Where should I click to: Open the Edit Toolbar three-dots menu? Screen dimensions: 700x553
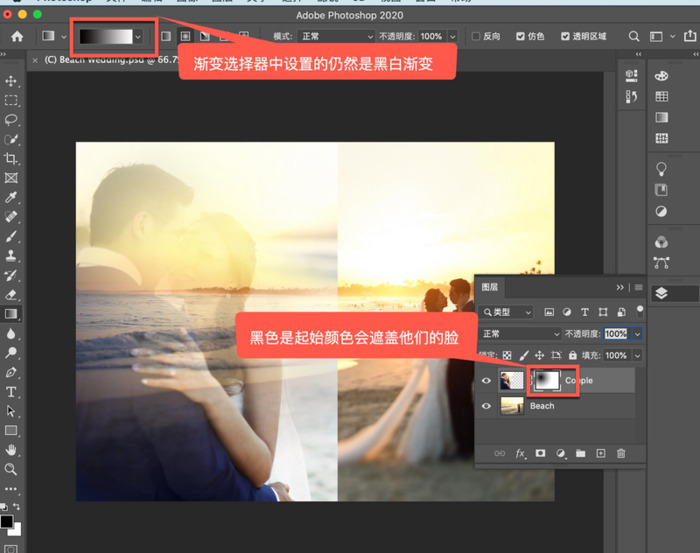point(11,489)
